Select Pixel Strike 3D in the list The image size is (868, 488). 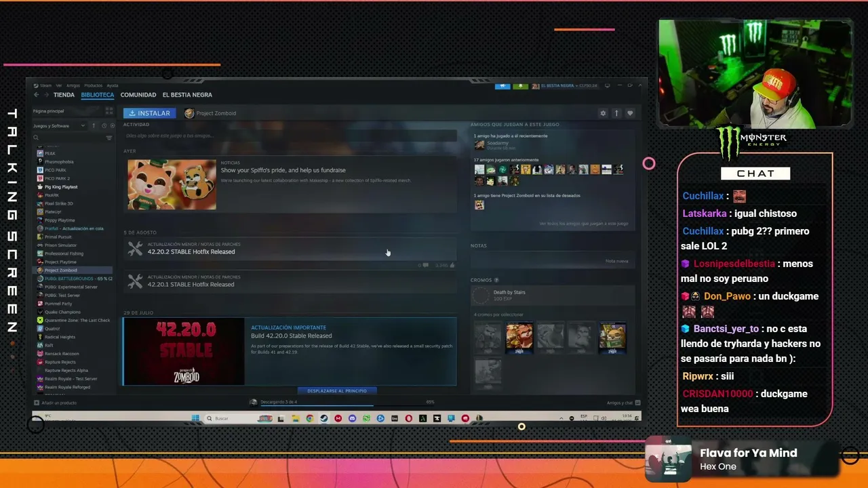(x=59, y=203)
